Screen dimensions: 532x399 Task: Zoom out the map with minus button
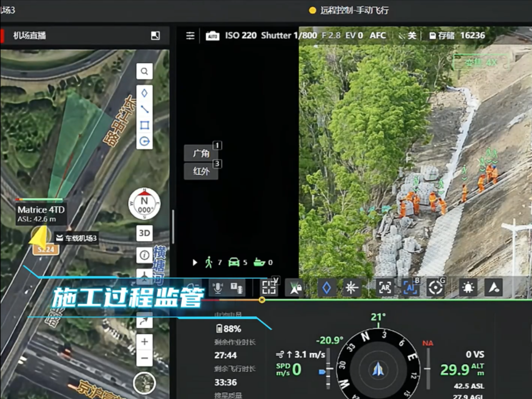pyautogui.click(x=144, y=358)
